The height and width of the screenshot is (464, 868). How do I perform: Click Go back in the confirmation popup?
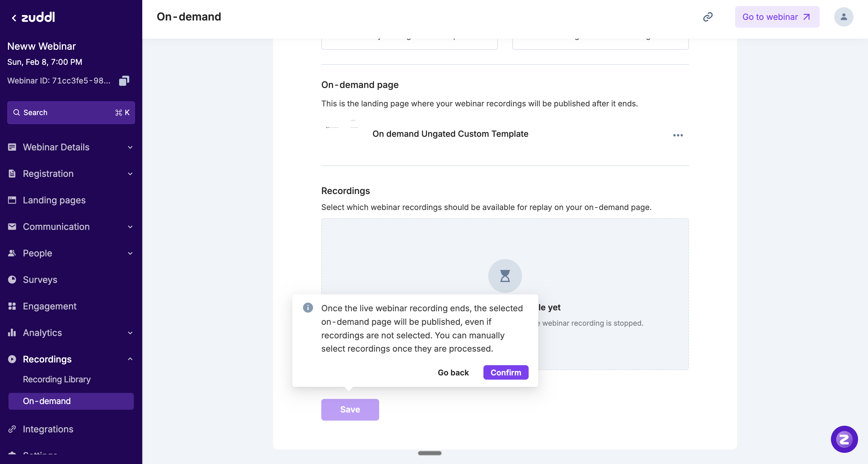click(x=453, y=372)
